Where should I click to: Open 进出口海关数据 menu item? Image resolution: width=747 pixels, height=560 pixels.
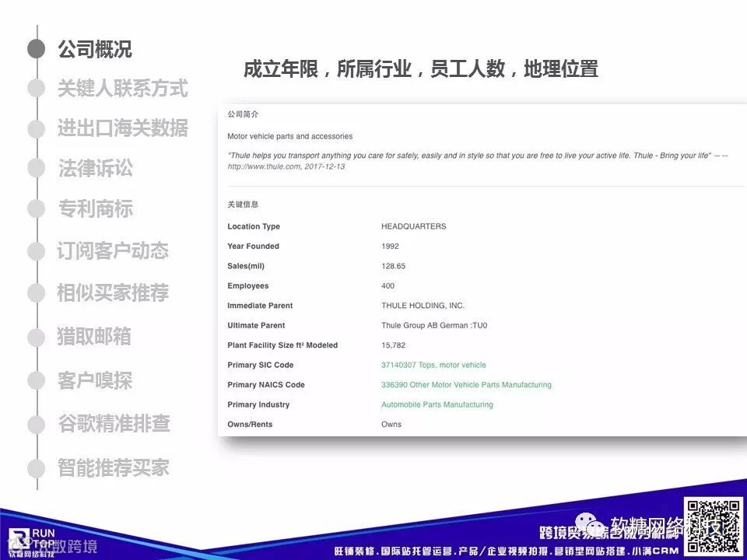click(122, 128)
